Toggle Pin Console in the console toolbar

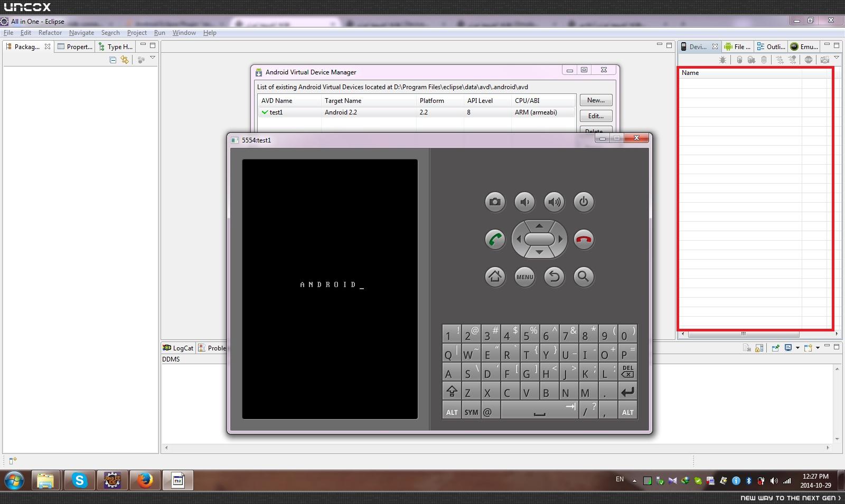click(776, 348)
